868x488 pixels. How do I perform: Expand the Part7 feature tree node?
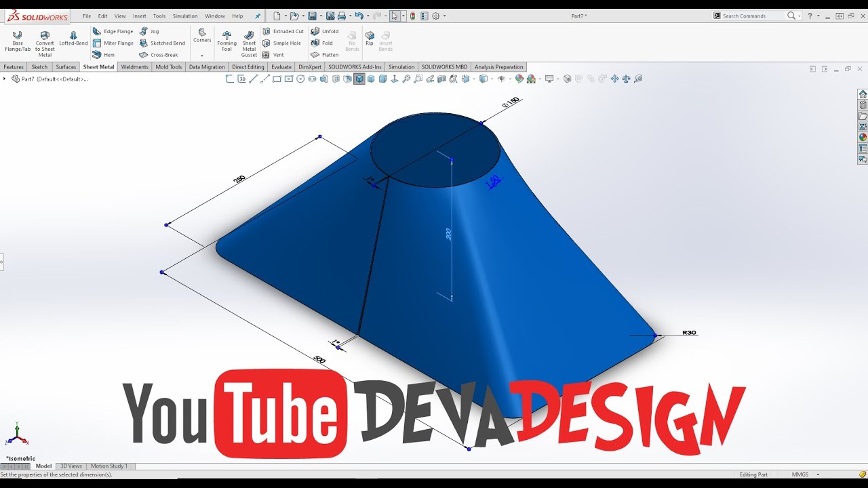pyautogui.click(x=5, y=79)
